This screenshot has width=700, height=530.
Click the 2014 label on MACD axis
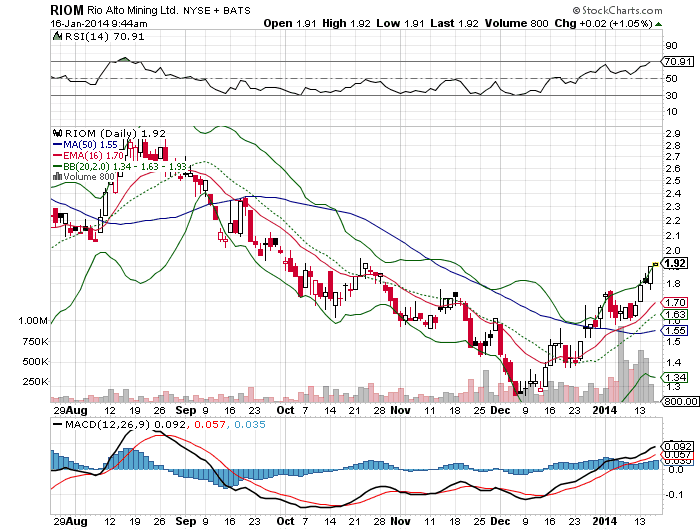[x=604, y=521]
